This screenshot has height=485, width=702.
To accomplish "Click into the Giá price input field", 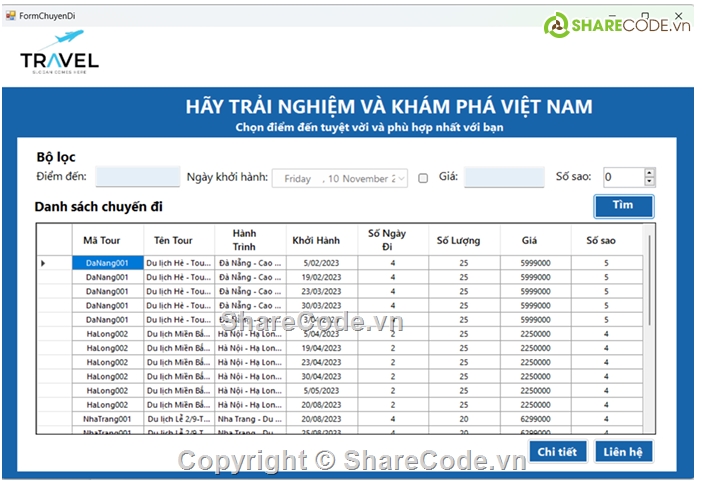I will click(504, 178).
